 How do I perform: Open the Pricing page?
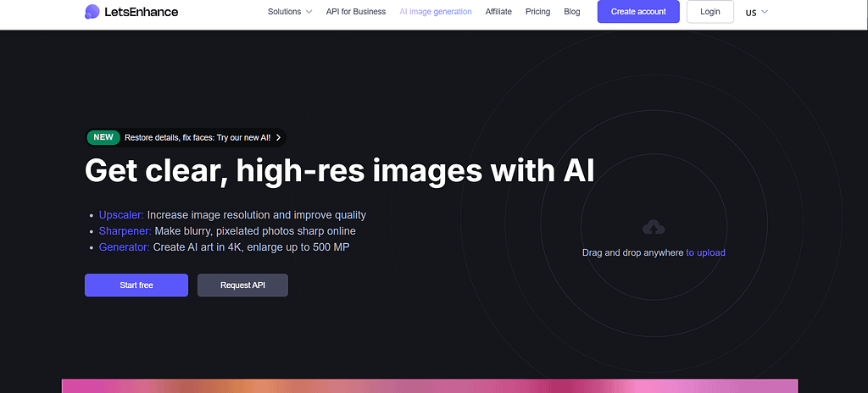537,12
